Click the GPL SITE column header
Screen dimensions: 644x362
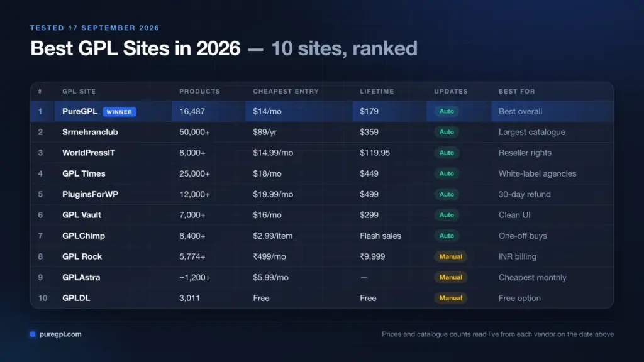tap(79, 92)
